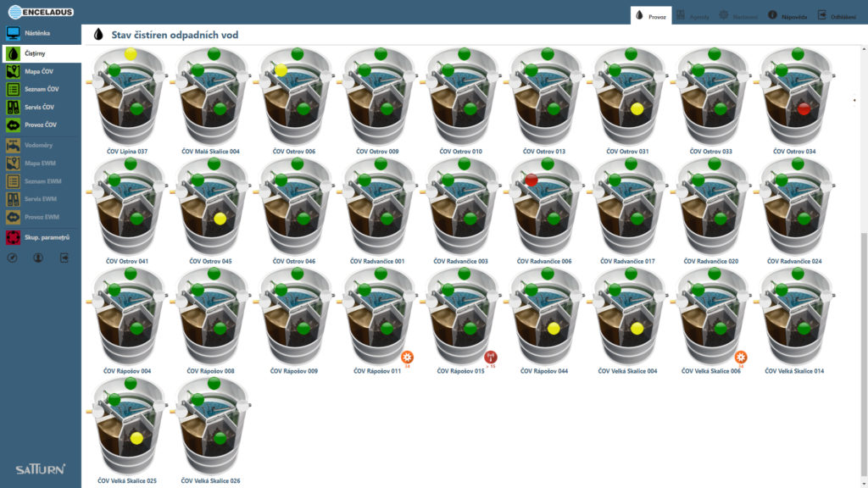Click the orange gear badge on ČOV Rápošov 011
The height and width of the screenshot is (488, 868).
(408, 358)
